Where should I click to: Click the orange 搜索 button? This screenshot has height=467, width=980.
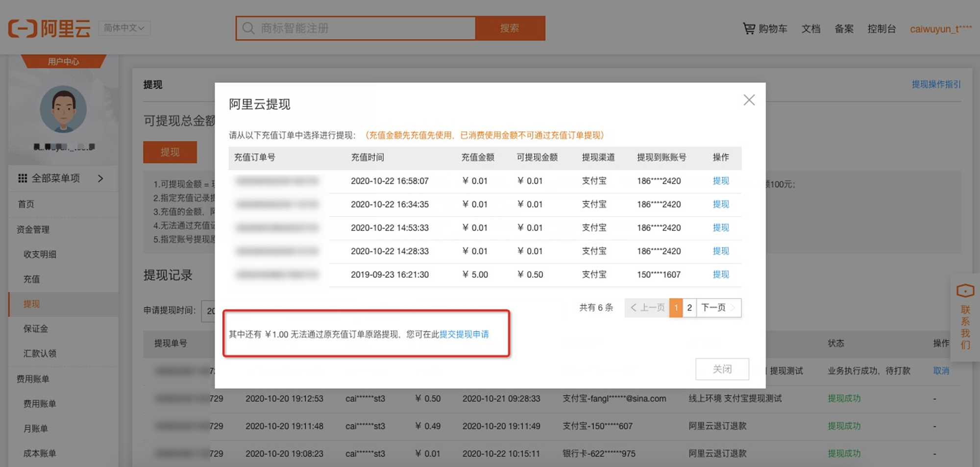click(x=510, y=28)
